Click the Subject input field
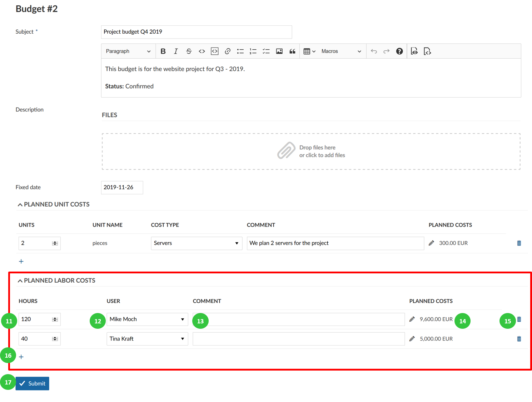This screenshot has height=402, width=532. click(x=197, y=32)
